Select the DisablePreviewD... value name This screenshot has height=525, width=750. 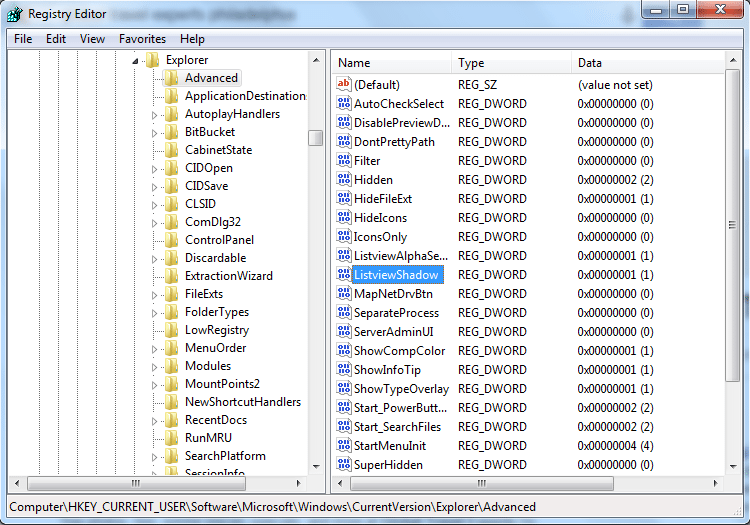(402, 123)
